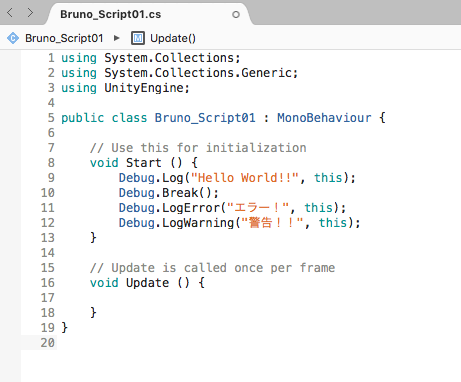Click the comment 'Update is called once per frame'
The width and height of the screenshot is (461, 382).
(223, 268)
